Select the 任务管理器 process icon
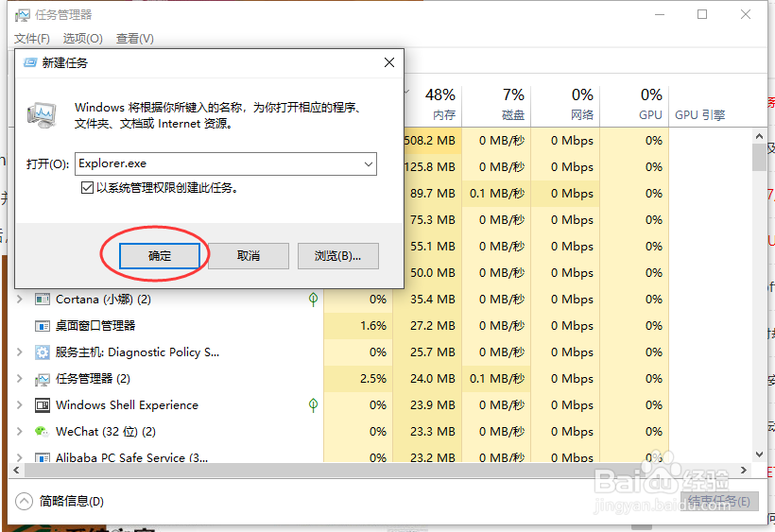775x532 pixels. click(x=42, y=379)
